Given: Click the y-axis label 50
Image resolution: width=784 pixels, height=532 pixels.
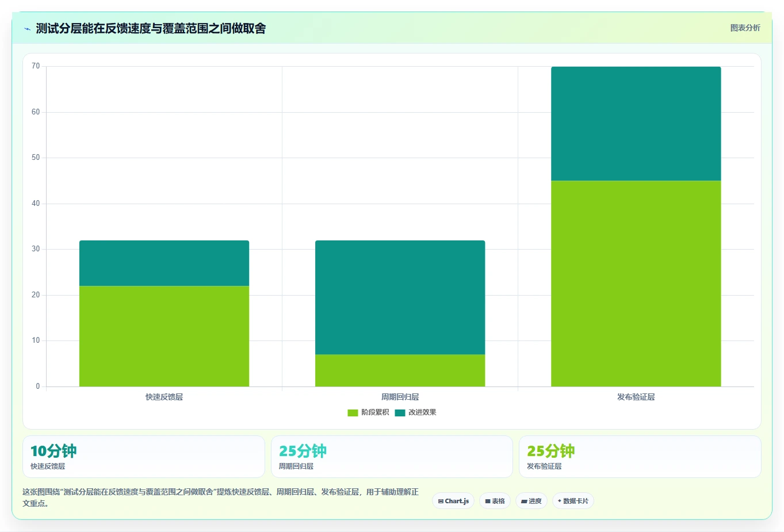Looking at the screenshot, I should (x=36, y=158).
